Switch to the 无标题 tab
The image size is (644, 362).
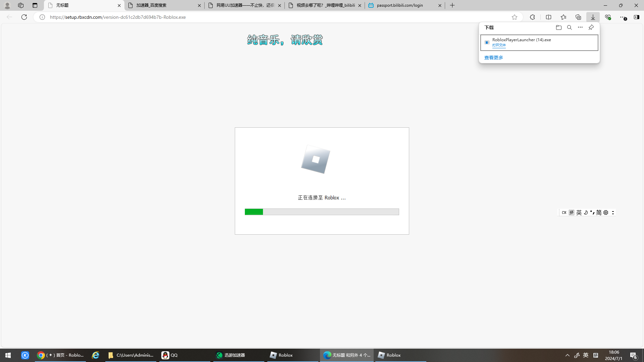click(x=84, y=5)
